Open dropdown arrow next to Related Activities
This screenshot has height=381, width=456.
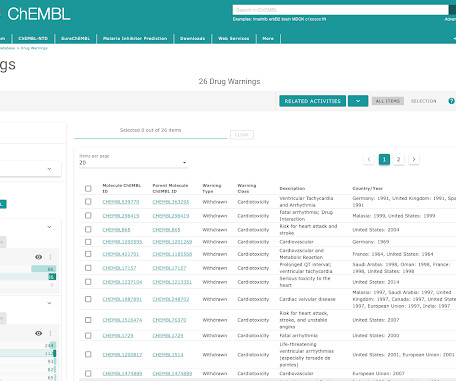point(358,101)
